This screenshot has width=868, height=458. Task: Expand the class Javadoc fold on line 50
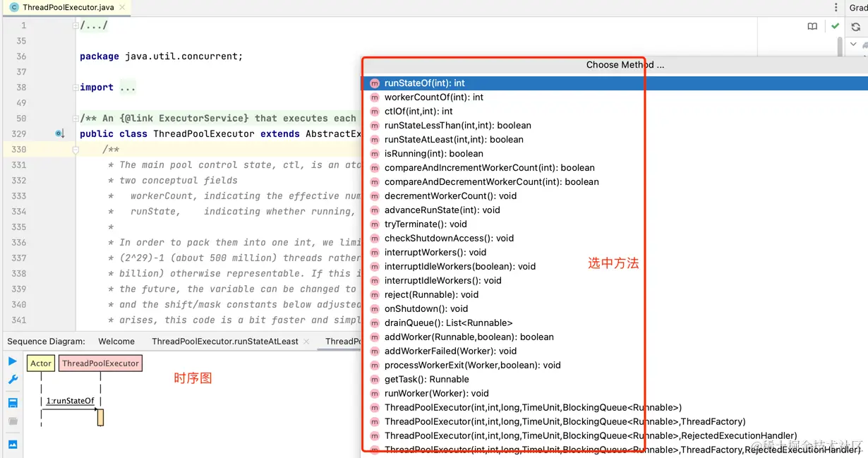(76, 119)
